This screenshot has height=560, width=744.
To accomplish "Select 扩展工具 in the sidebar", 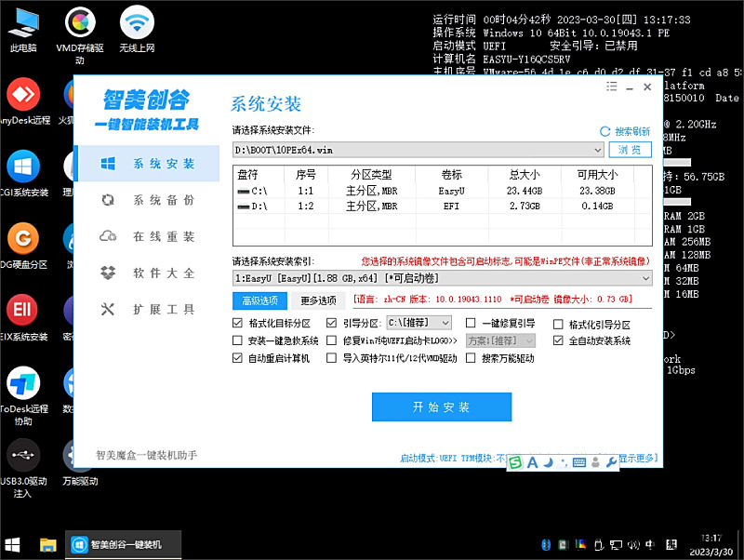I will (148, 310).
